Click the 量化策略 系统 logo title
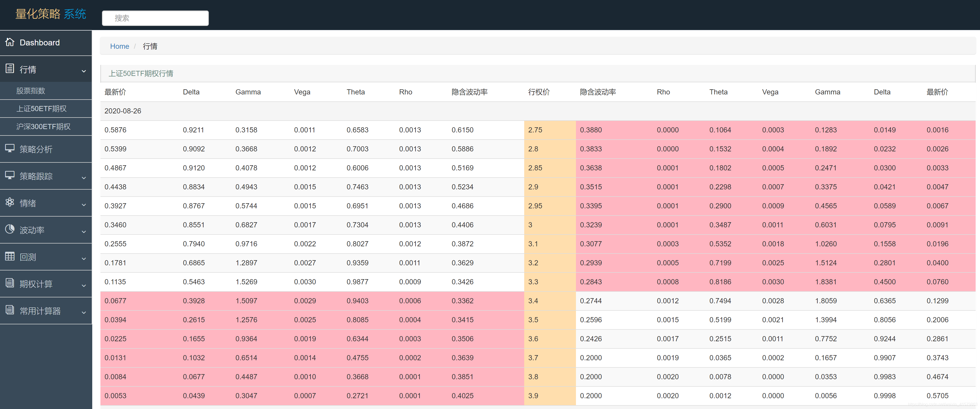 [x=50, y=14]
